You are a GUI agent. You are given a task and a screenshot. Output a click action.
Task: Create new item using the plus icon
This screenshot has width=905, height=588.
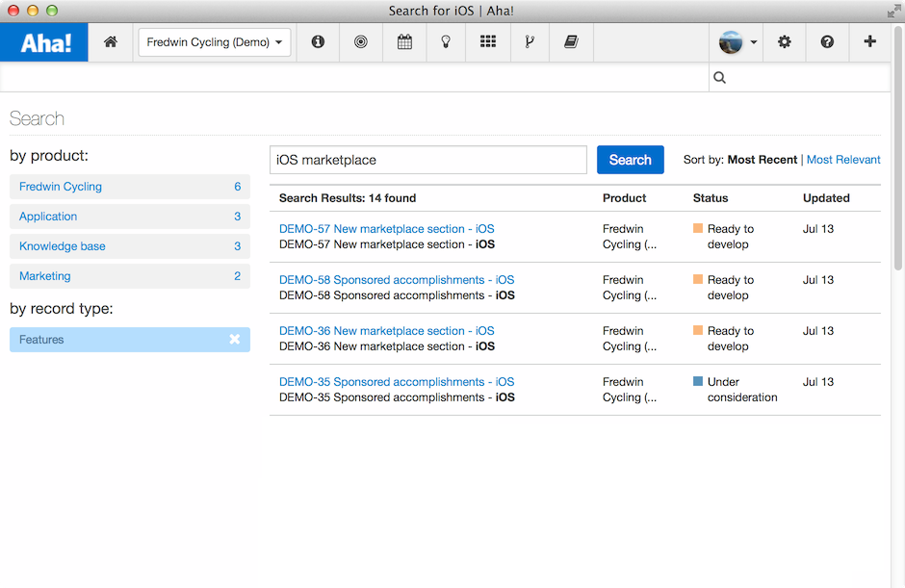coord(869,42)
